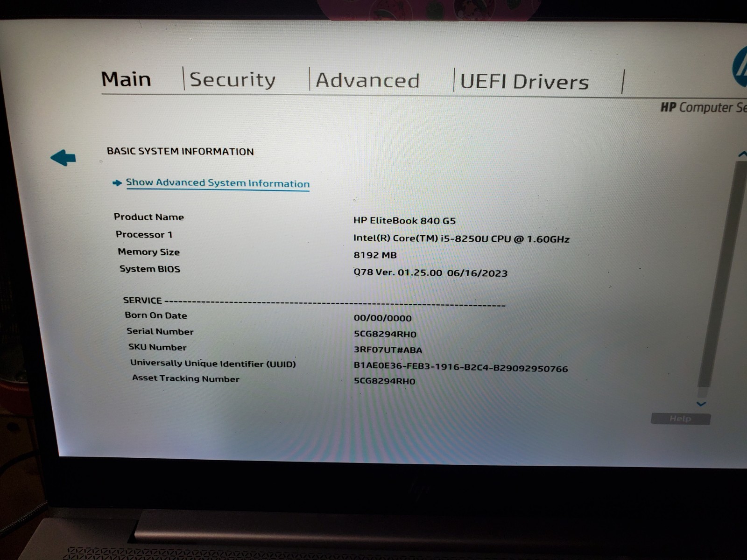Open the Main tab
747x560 pixels.
(x=126, y=79)
